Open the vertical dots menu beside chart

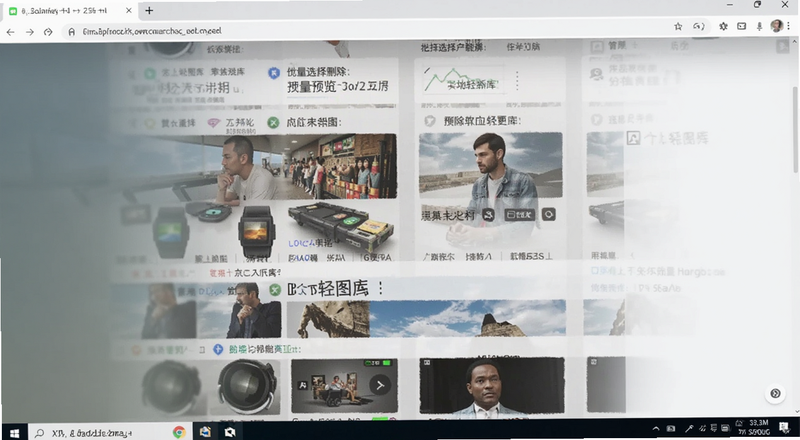coord(517,81)
